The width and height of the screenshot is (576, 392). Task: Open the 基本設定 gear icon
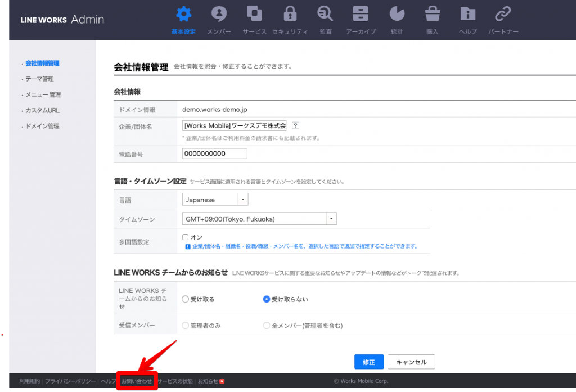(x=183, y=14)
